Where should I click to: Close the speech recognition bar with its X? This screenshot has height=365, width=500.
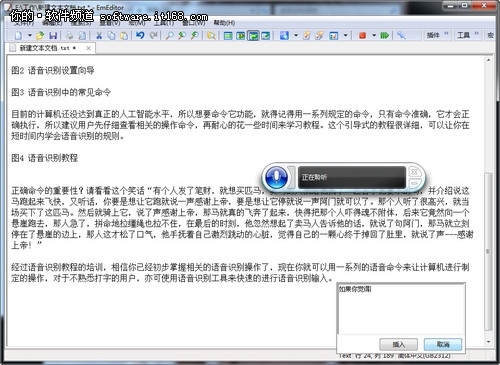pyautogui.click(x=414, y=172)
